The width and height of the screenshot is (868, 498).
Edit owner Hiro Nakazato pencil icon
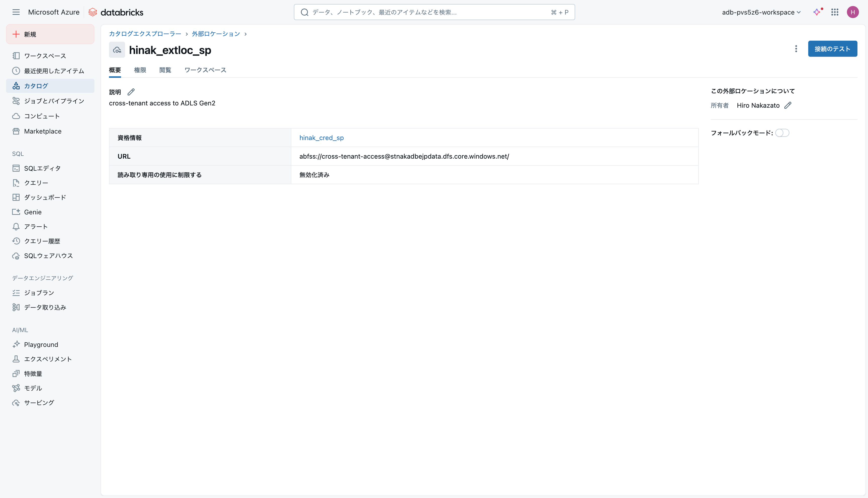tap(788, 105)
